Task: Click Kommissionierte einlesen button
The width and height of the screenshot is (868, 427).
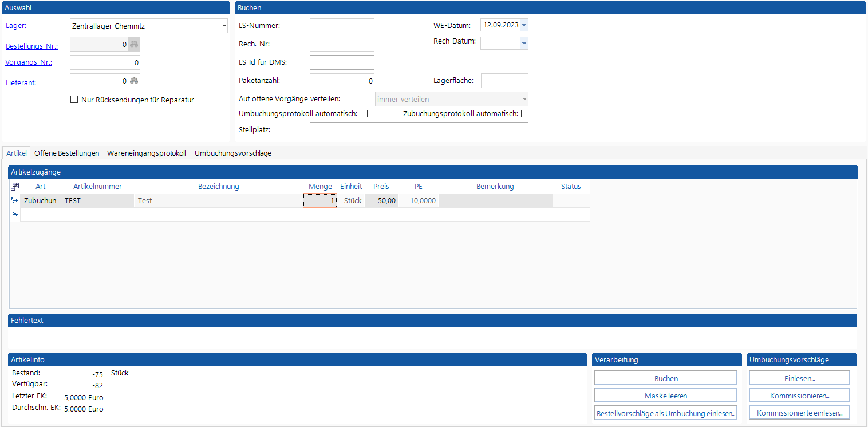Action: [x=799, y=413]
